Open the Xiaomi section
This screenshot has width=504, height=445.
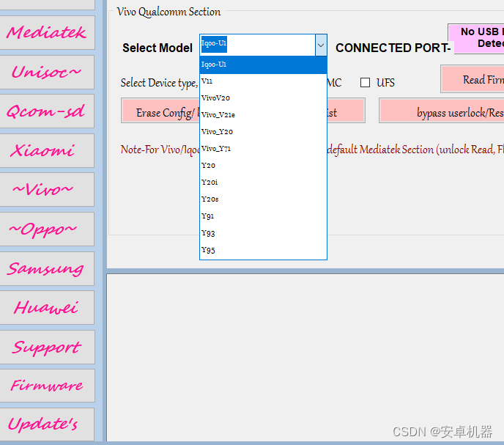pos(47,150)
